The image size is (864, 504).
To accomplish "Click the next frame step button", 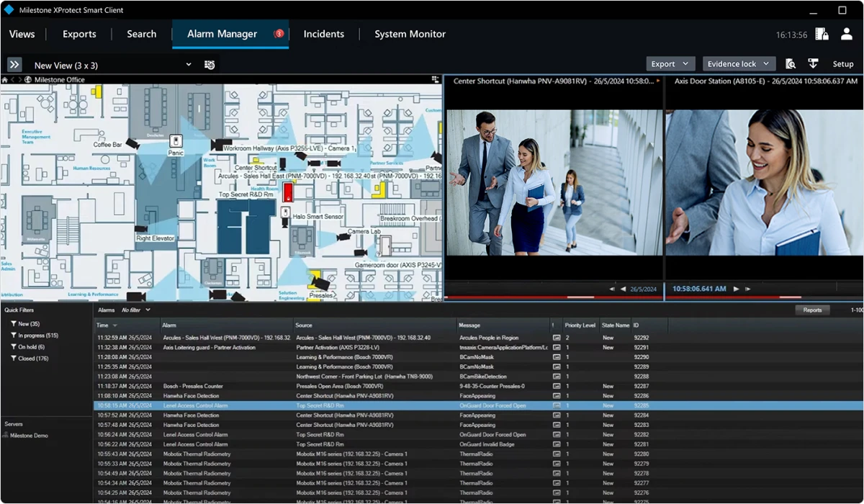I will [x=749, y=289].
